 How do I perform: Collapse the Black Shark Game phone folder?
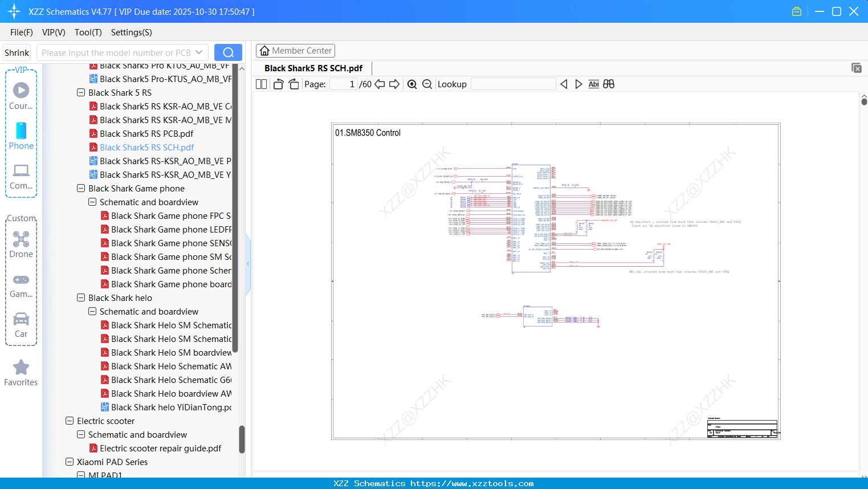click(x=81, y=188)
